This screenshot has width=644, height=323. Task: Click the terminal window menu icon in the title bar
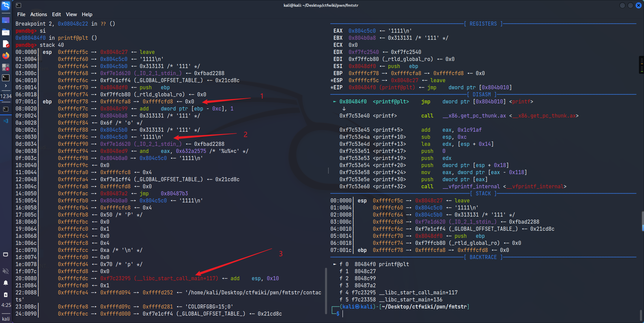point(19,5)
